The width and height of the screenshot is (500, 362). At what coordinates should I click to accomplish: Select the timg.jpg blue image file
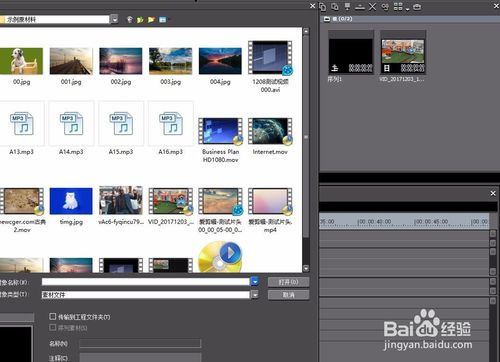[x=71, y=201]
